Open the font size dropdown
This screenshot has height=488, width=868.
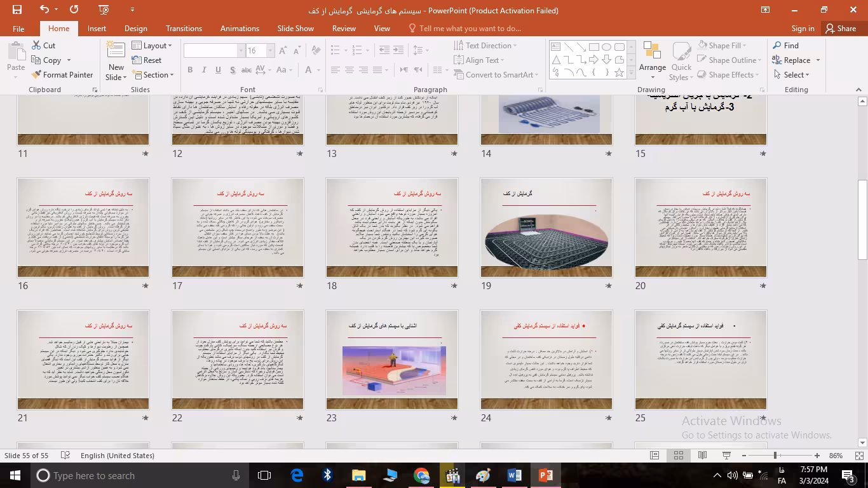(271, 51)
